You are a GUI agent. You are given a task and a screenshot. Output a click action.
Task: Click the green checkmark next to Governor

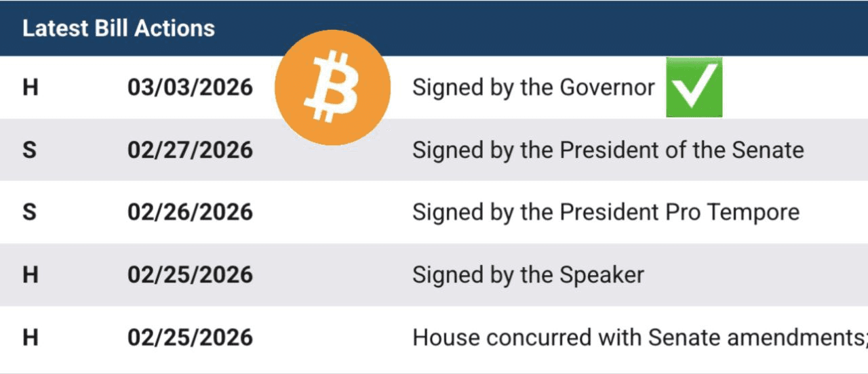pos(694,87)
